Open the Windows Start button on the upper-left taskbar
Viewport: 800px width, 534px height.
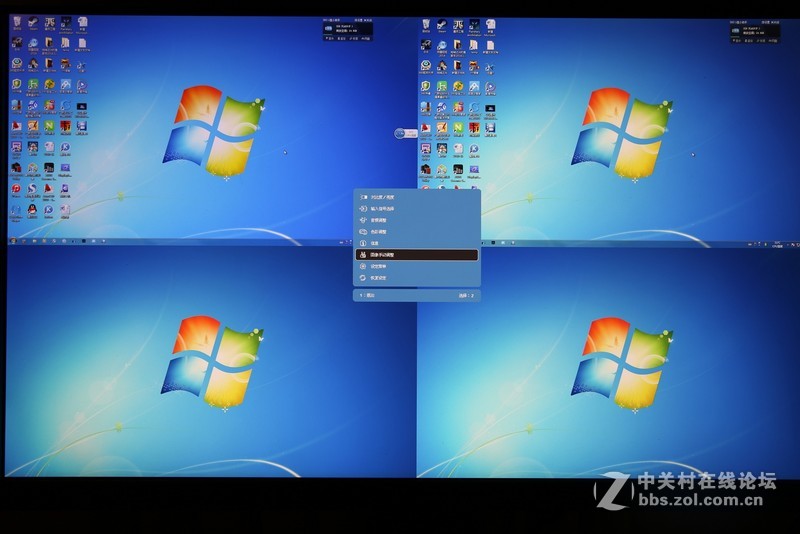click(x=13, y=241)
